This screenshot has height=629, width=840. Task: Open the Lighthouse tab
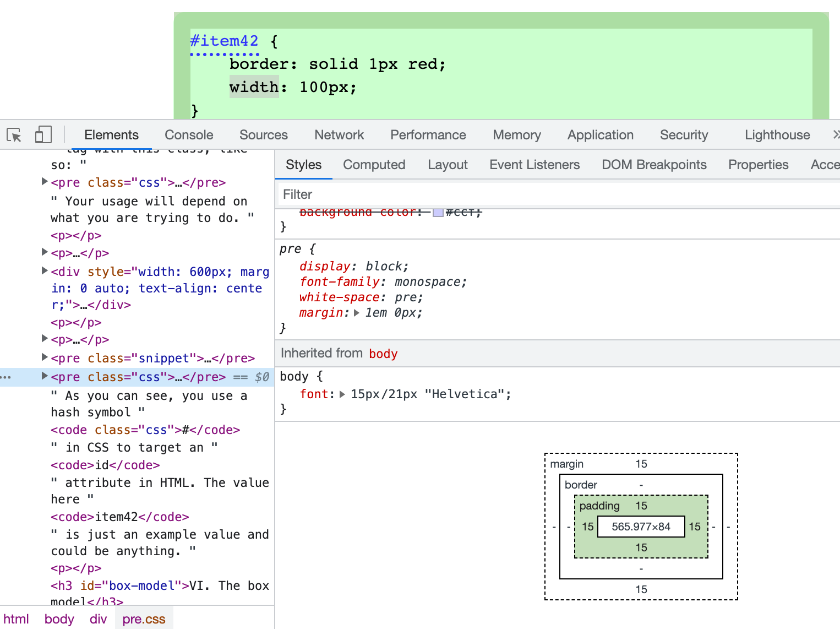(777, 135)
